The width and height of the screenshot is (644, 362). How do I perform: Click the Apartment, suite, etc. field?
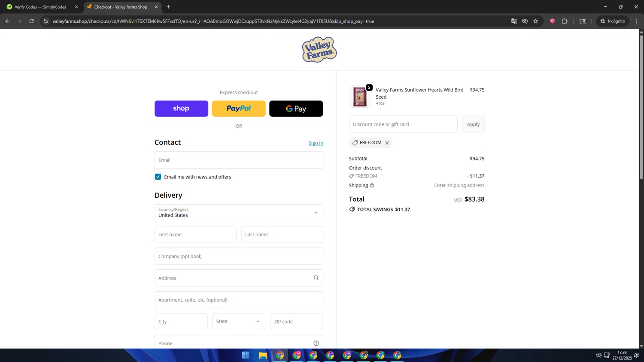click(239, 300)
